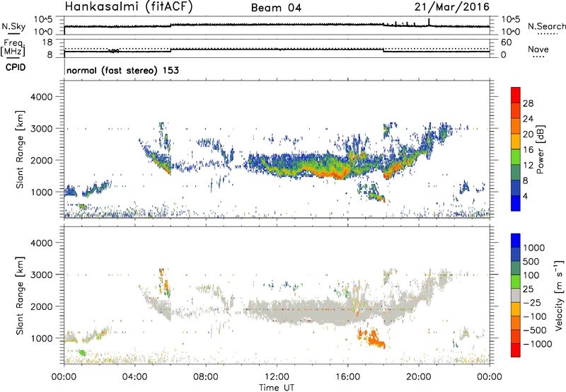Select the 'N.Search' legend label
The height and width of the screenshot is (392, 566).
pos(547,26)
